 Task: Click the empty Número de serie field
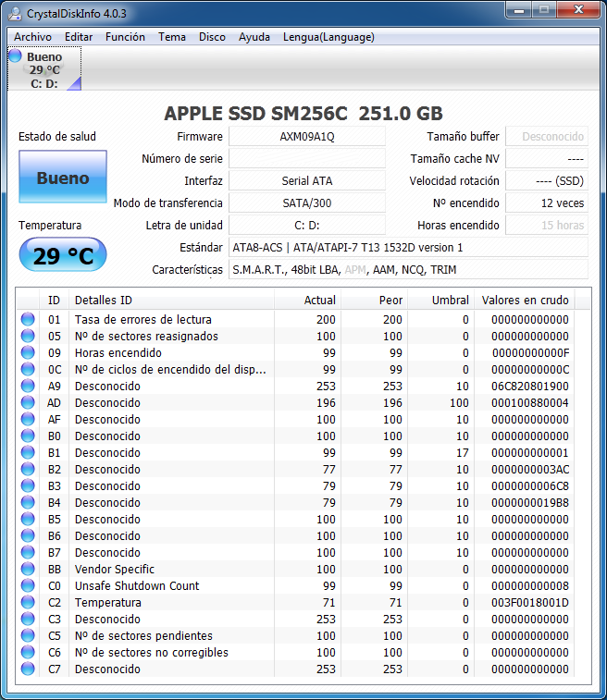pyautogui.click(x=307, y=158)
